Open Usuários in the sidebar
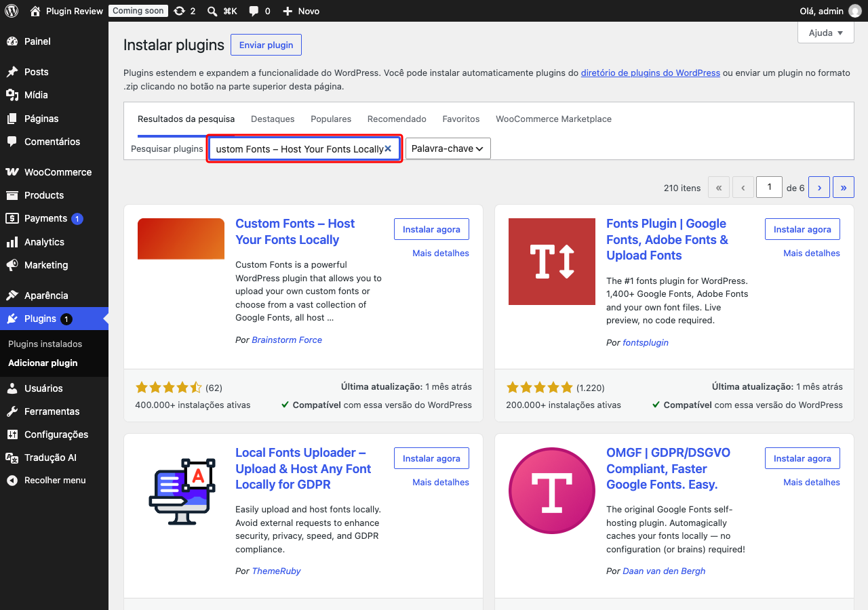Image resolution: width=868 pixels, height=610 pixels. click(54, 388)
